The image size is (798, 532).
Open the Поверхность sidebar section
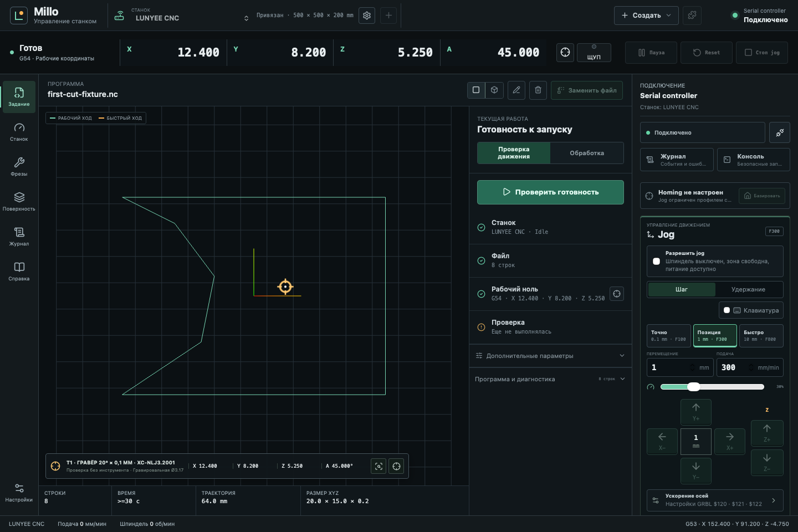[x=19, y=202]
